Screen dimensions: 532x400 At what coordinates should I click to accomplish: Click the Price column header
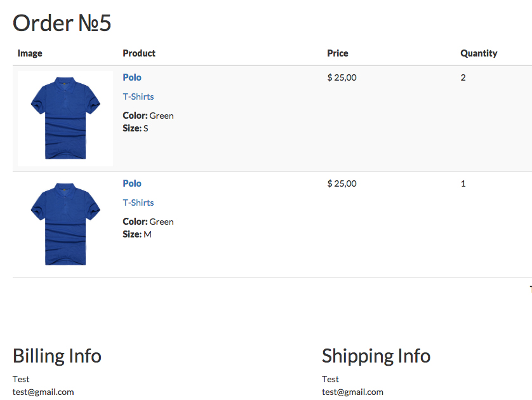338,53
